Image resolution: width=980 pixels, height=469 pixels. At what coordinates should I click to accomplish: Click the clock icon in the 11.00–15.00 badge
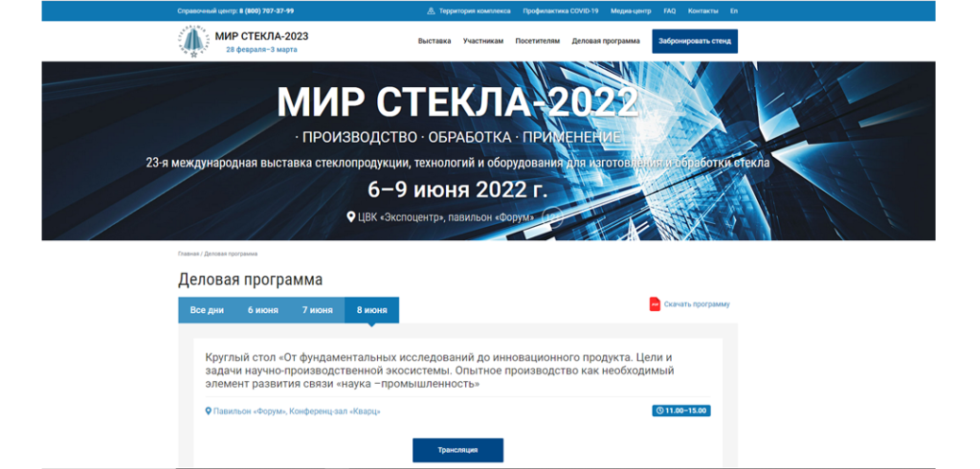tap(659, 412)
